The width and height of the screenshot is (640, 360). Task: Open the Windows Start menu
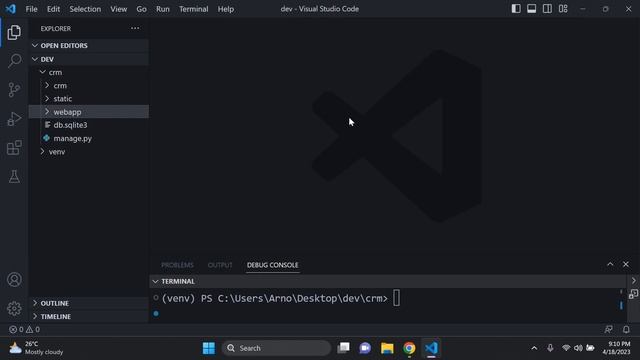[209, 348]
